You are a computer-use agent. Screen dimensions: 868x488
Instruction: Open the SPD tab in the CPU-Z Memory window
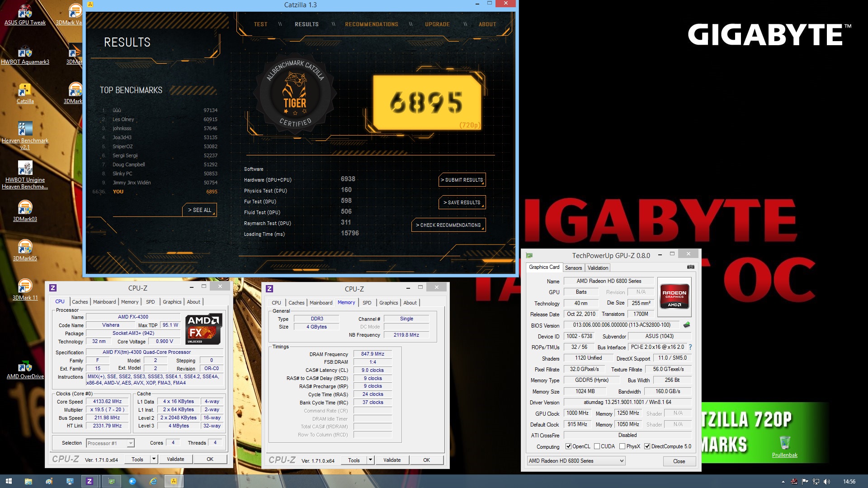point(367,303)
